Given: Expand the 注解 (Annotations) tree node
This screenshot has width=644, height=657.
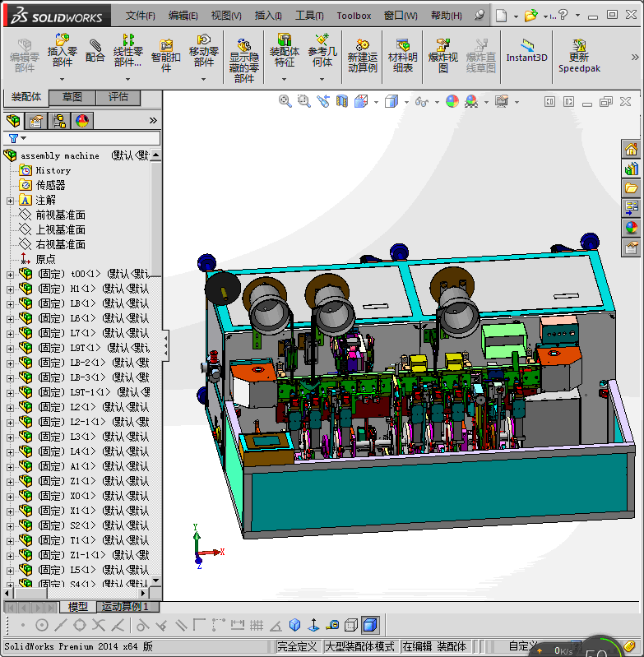Looking at the screenshot, I should 10,200.
